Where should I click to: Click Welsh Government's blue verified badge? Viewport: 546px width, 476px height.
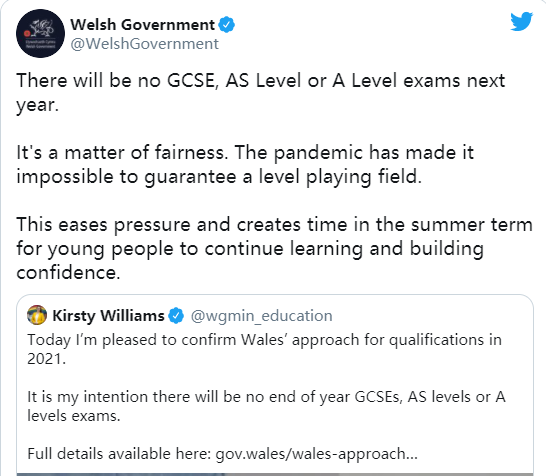coord(227,25)
